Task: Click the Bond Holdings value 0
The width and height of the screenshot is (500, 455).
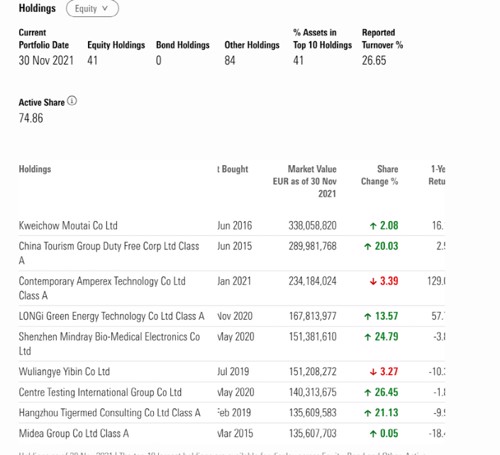Action: pos(159,61)
